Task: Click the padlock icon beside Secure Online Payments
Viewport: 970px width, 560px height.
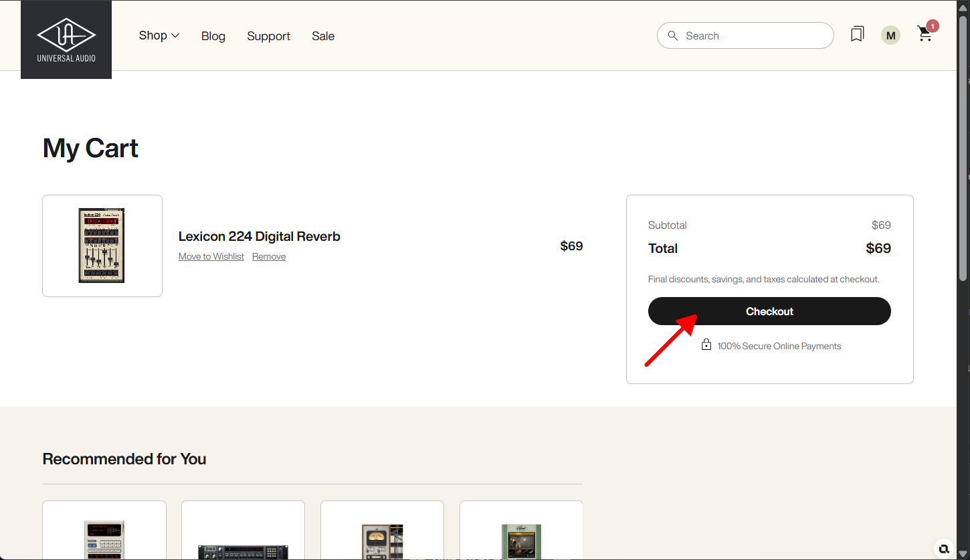Action: point(706,345)
